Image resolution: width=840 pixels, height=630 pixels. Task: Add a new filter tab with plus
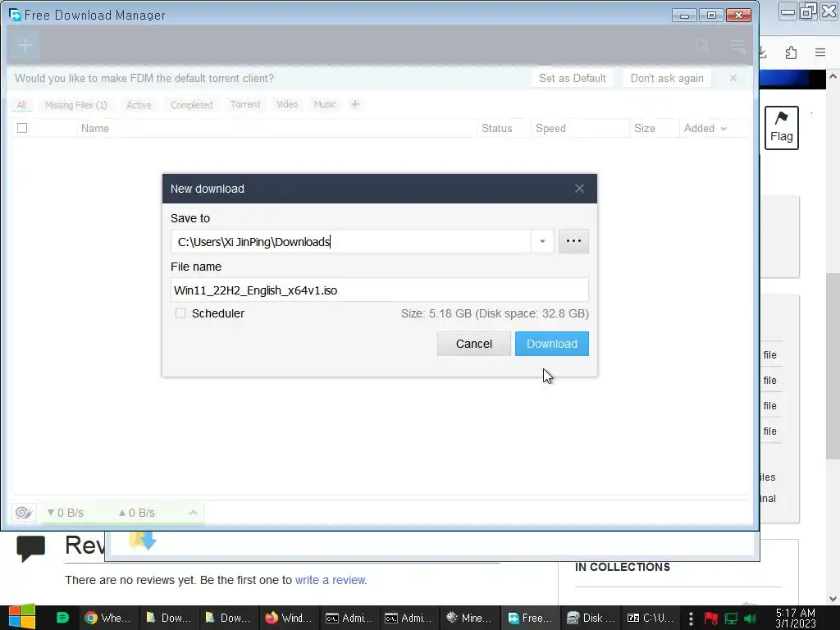coord(354,104)
